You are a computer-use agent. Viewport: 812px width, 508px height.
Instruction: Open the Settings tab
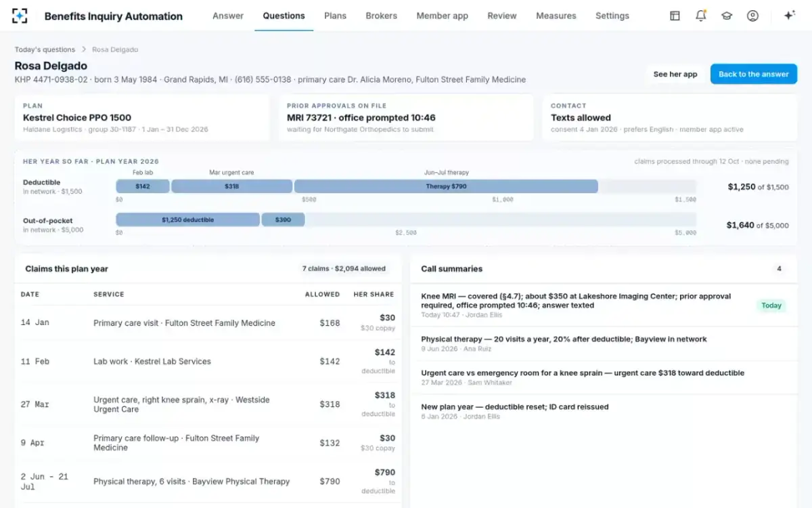[x=612, y=16]
